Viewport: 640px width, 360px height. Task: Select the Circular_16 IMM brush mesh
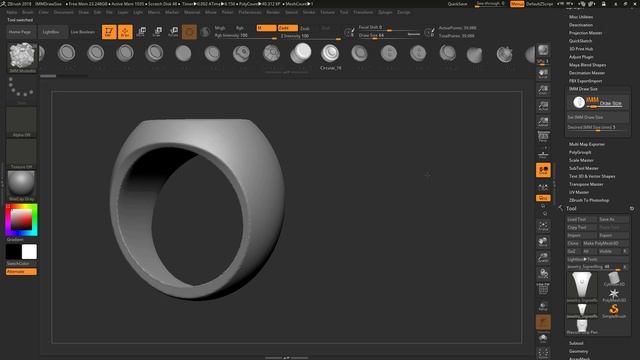pos(330,53)
